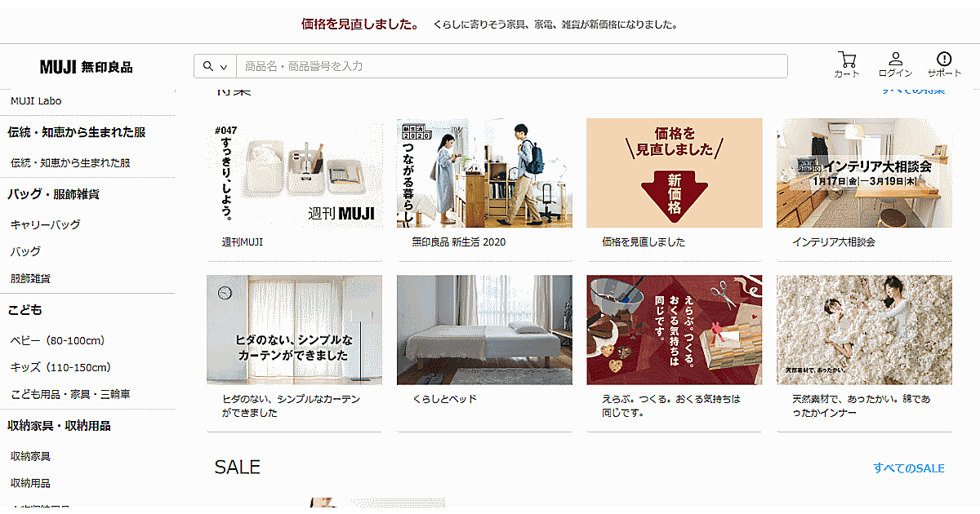The image size is (980, 514).
Task: Click the login person icon
Action: point(895,60)
